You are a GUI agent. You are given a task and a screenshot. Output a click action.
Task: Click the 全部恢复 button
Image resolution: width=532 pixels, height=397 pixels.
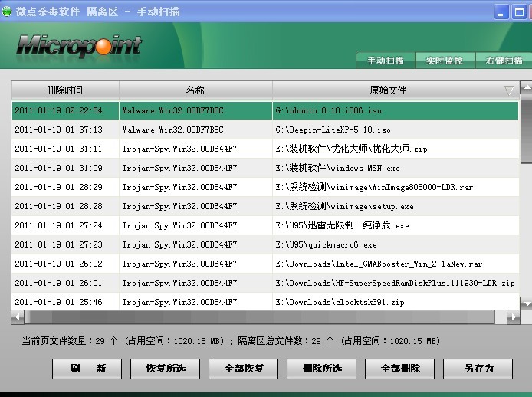point(243,369)
